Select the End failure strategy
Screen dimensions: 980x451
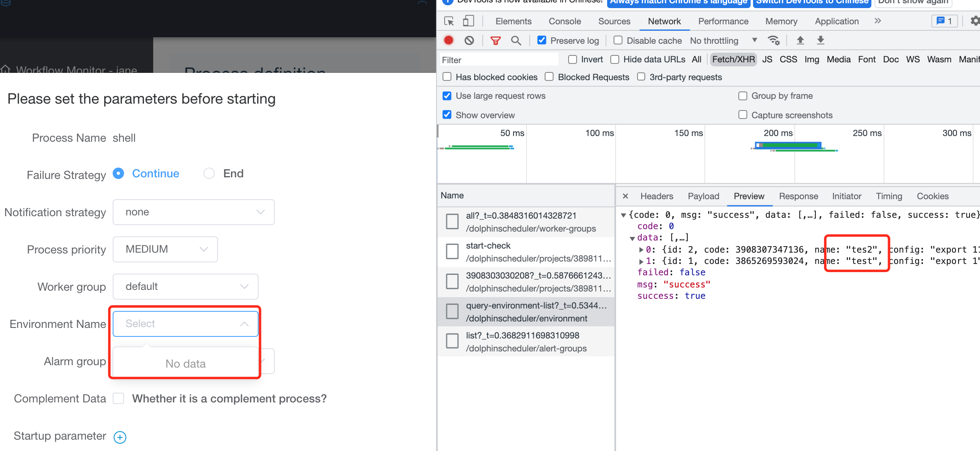pos(209,173)
